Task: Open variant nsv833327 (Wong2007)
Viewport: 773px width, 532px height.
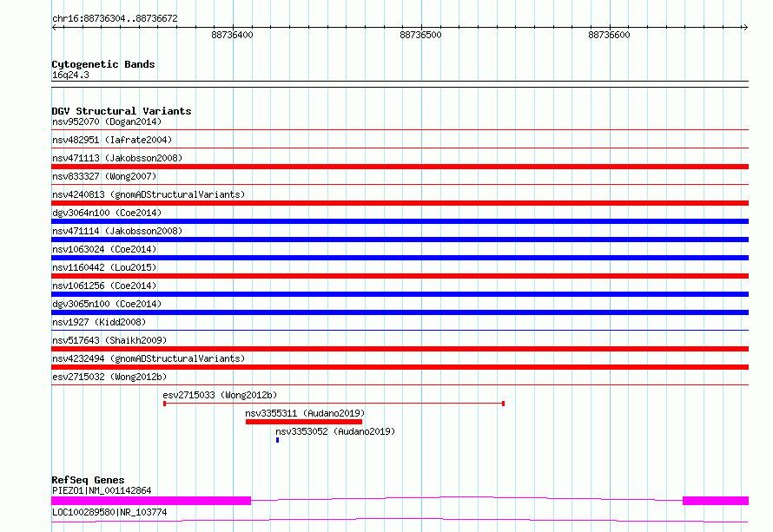Action: (104, 176)
